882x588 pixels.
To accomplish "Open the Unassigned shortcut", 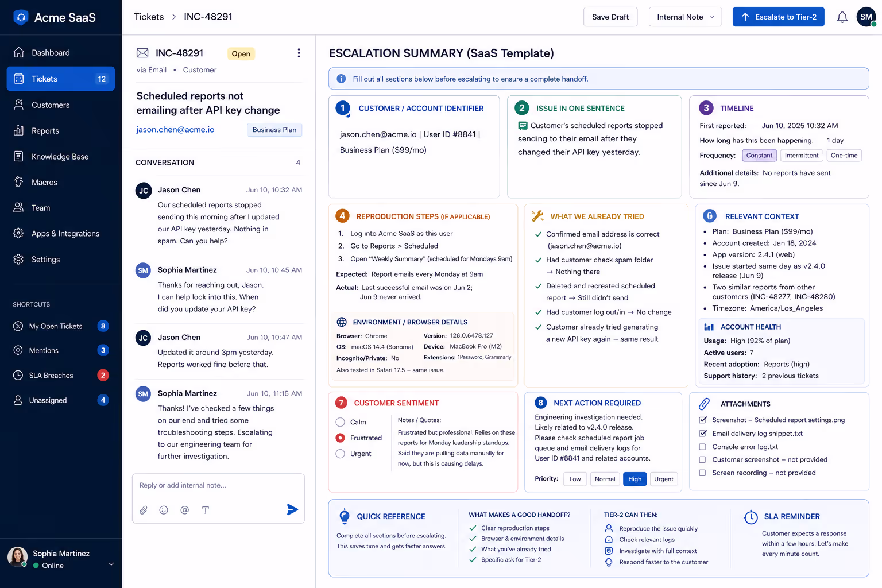I will coord(61,400).
